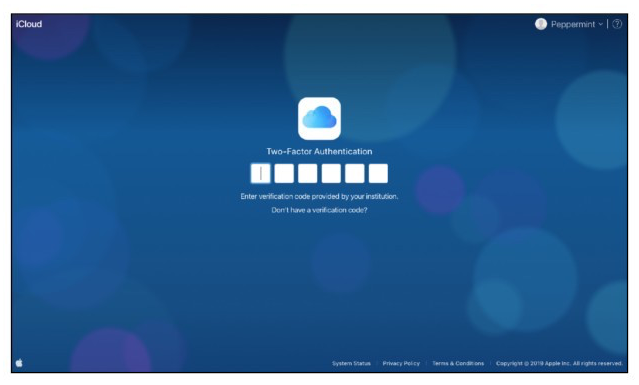Select the fifth verification code box
The image size is (639, 385).
pyautogui.click(x=355, y=174)
